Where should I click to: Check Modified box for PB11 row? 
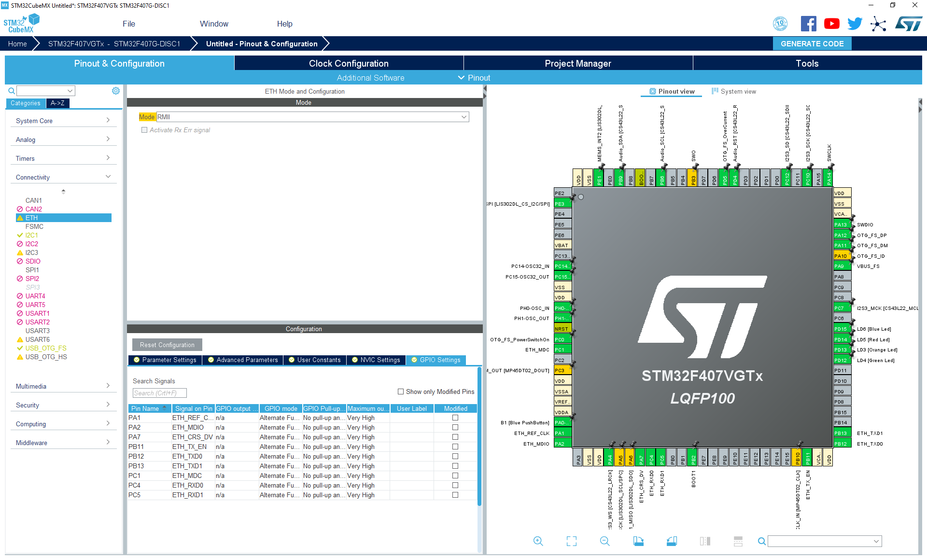455,447
